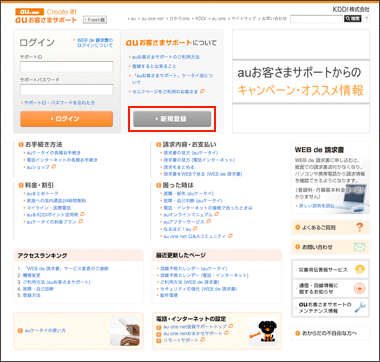Screen dimensions: 380x362
Task: Open '電話・インターネットの接続で困ったときは' link
Action: 208,208
